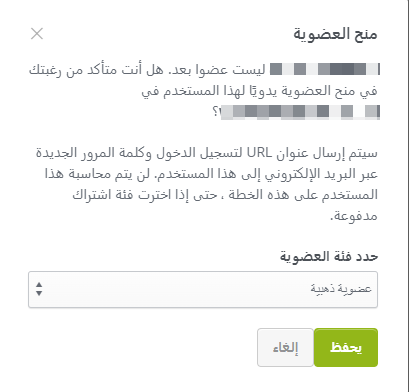The image size is (409, 392).
Task: Click the downward triangle in the select box
Action: (39, 293)
